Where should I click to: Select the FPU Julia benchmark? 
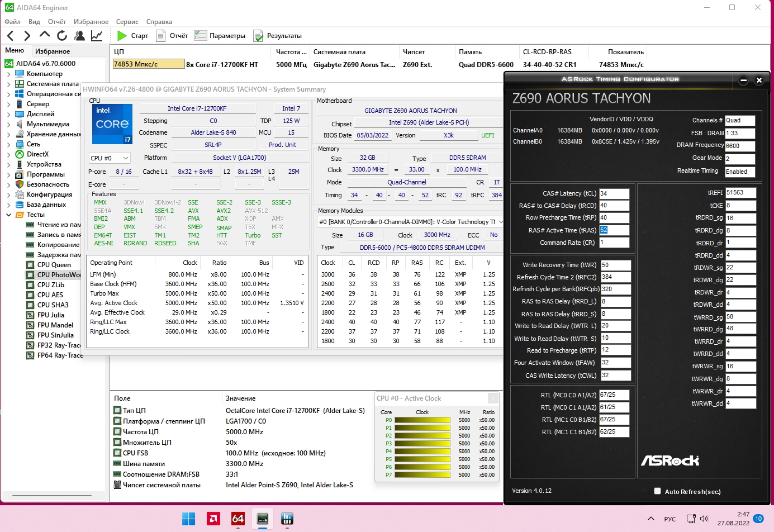point(51,315)
